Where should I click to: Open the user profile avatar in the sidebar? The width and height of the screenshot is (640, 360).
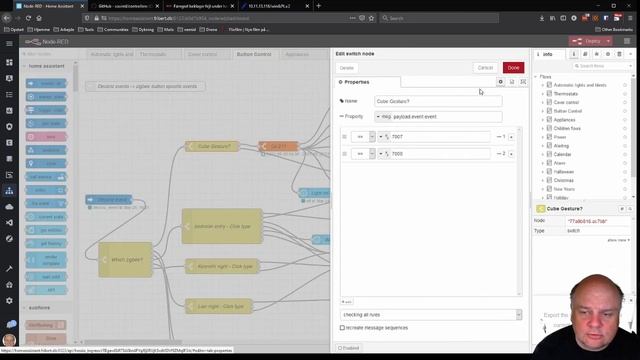[9, 340]
